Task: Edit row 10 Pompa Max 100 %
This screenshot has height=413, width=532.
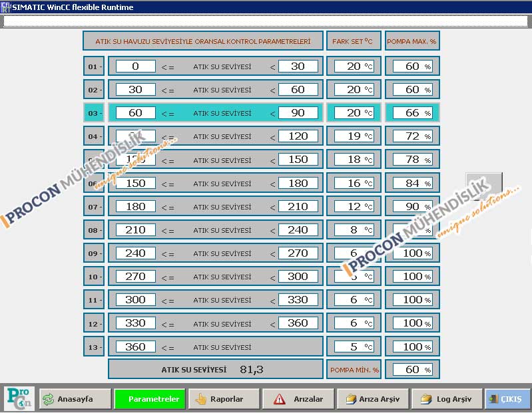Action: click(412, 277)
